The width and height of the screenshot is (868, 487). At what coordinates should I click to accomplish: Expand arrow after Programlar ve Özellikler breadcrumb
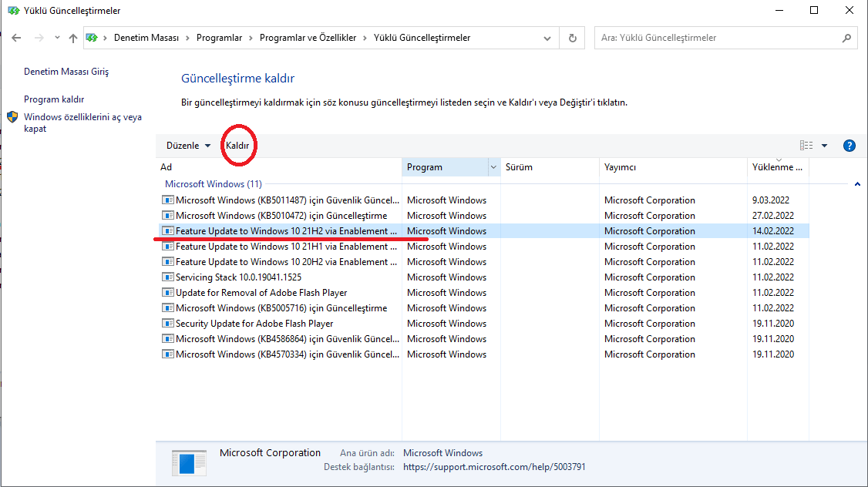click(365, 38)
